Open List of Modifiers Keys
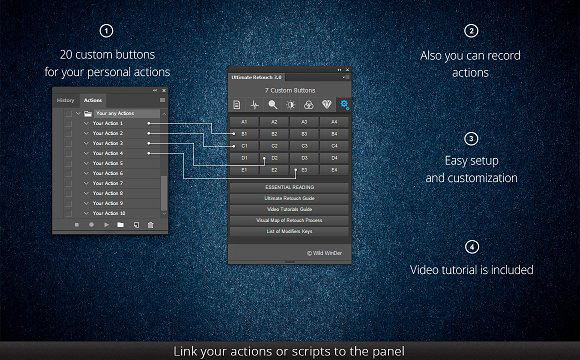580x360 pixels. click(x=289, y=232)
